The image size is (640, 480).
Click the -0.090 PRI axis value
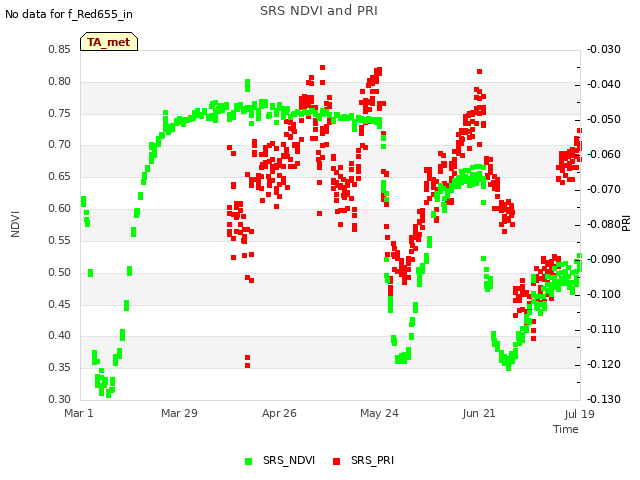click(x=604, y=260)
